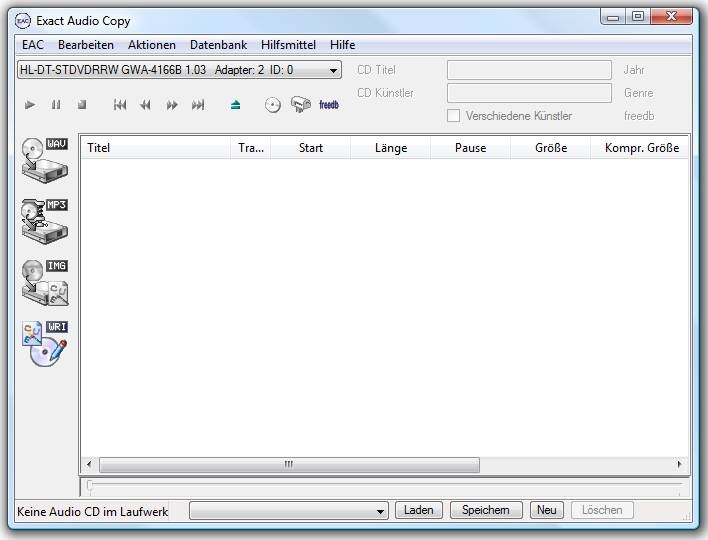Sort by the Pause column header

[470, 148]
